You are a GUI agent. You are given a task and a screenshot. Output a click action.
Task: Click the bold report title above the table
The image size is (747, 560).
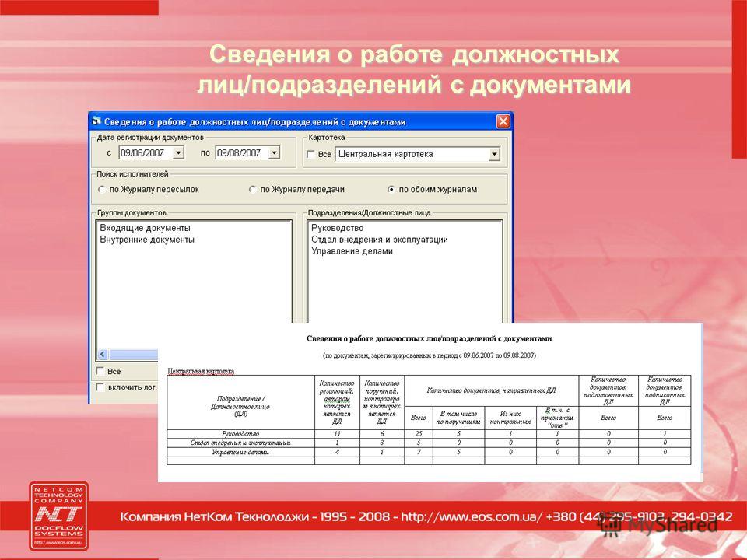coord(430,338)
